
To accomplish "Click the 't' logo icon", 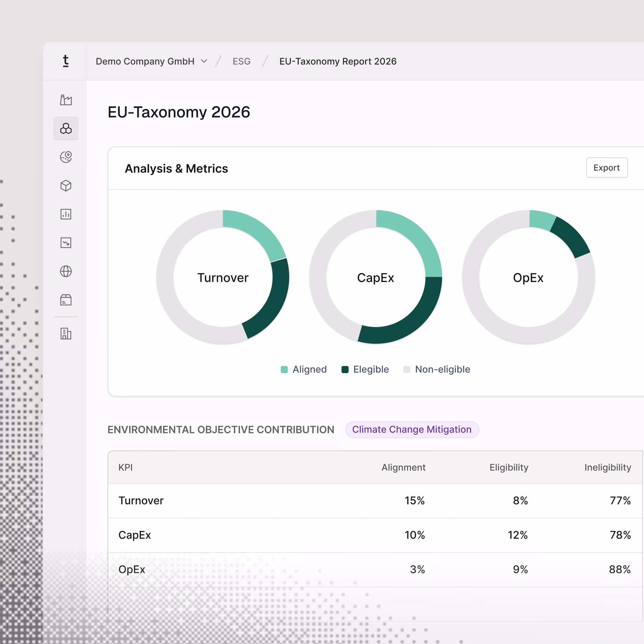I will [66, 61].
